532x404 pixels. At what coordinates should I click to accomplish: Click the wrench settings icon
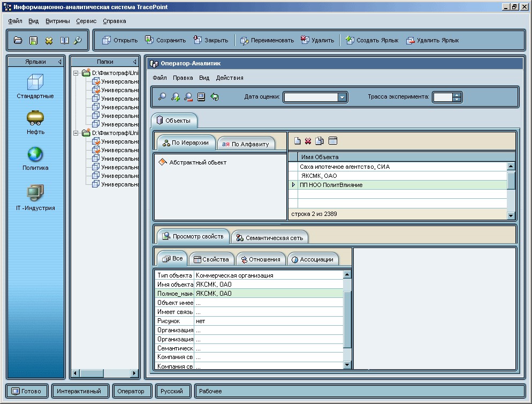78,40
